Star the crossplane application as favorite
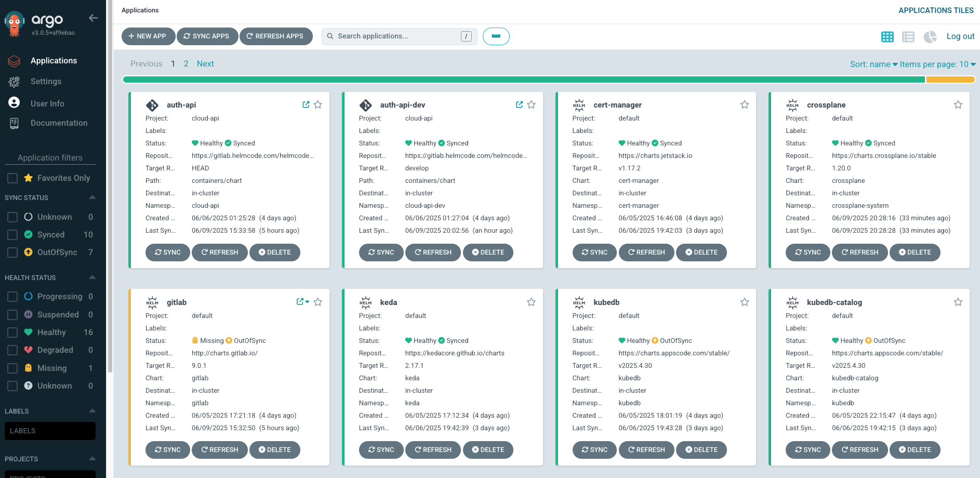 pyautogui.click(x=958, y=104)
